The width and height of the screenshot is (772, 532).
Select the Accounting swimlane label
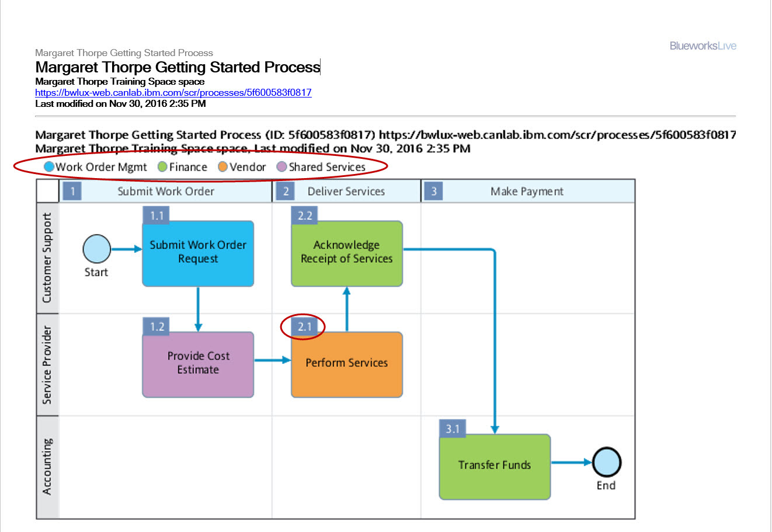click(x=47, y=467)
